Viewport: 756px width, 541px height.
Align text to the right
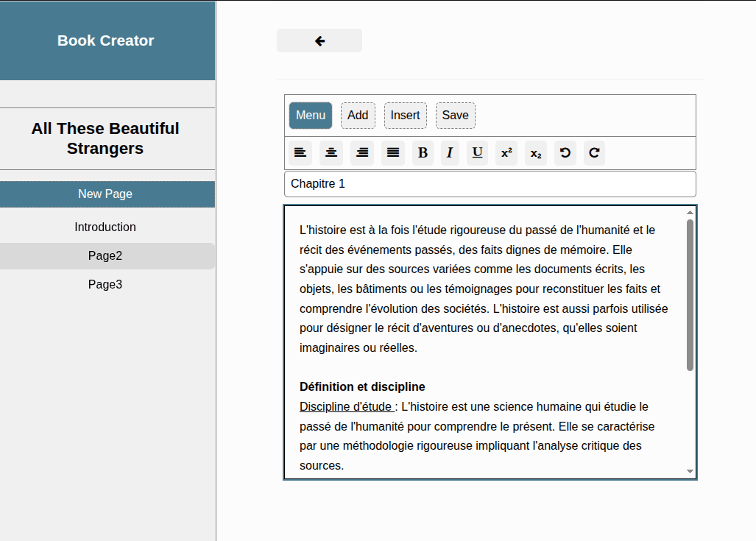[362, 153]
